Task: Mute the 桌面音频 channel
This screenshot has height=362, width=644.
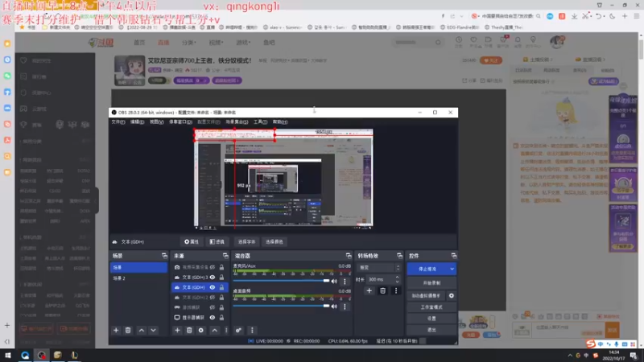Action: [334, 306]
